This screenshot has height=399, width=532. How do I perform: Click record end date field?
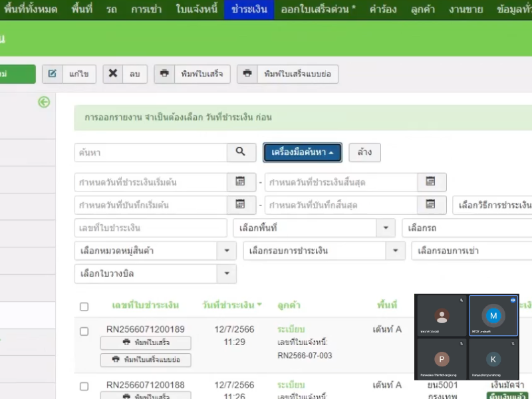(x=341, y=205)
